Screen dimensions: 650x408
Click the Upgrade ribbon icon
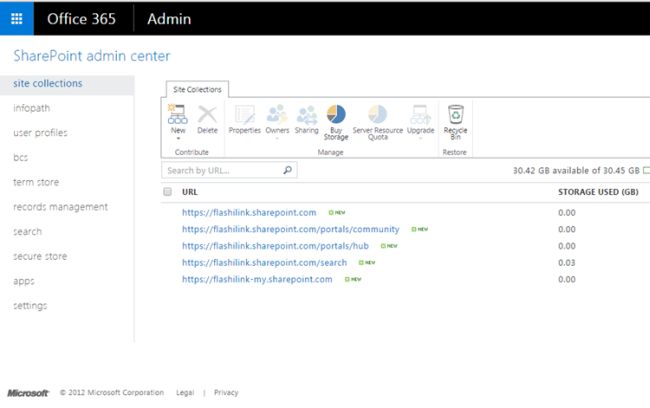[x=420, y=114]
